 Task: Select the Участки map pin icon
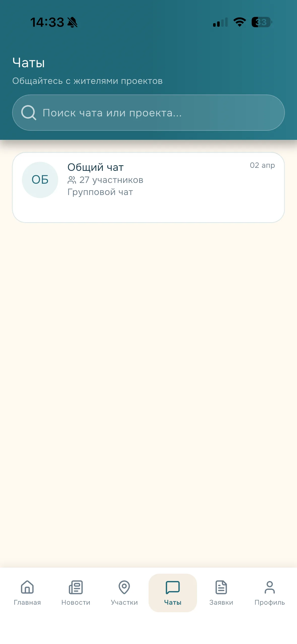(124, 587)
